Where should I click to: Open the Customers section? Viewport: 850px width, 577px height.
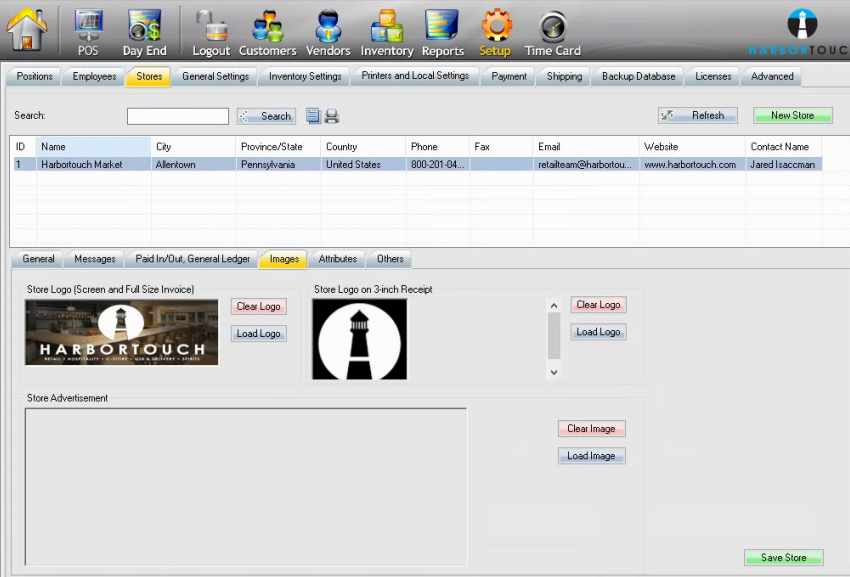[267, 31]
